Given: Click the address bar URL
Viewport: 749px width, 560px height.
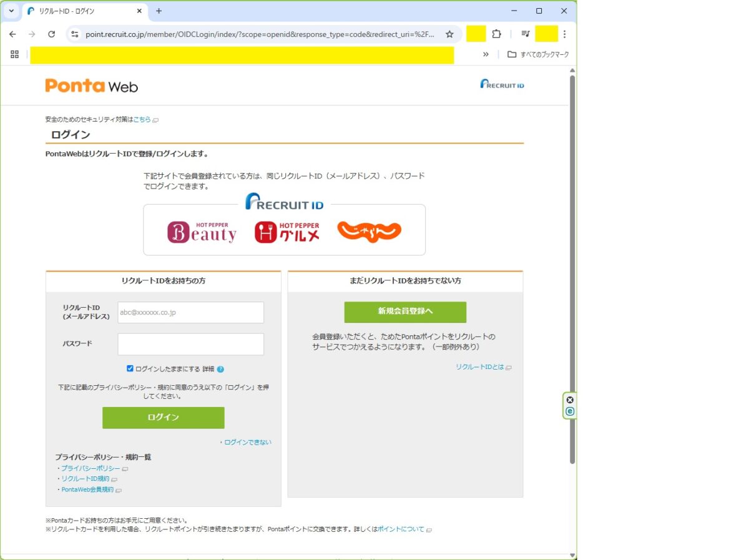Looking at the screenshot, I should (260, 34).
